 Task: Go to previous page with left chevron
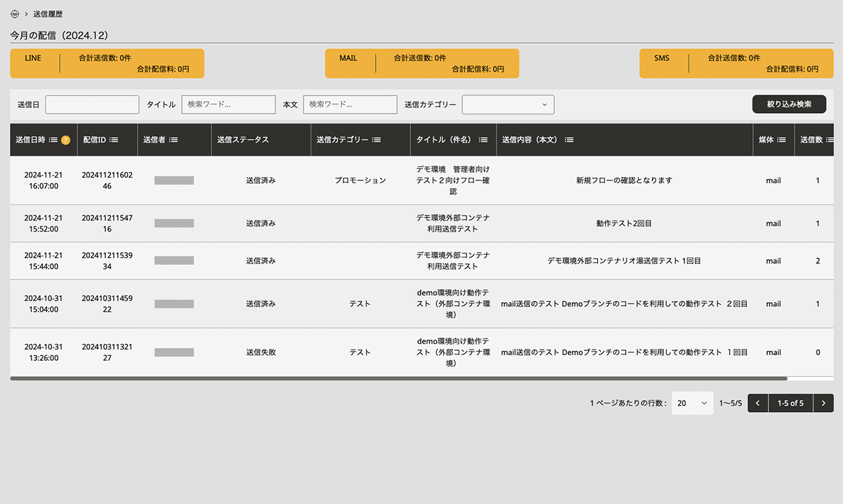pyautogui.click(x=758, y=404)
